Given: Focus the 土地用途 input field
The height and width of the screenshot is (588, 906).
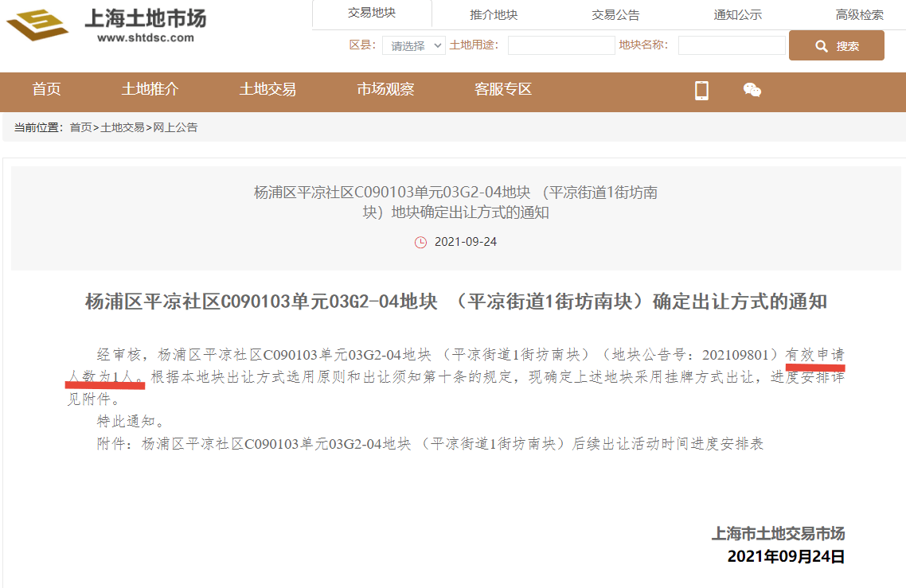Looking at the screenshot, I should click(561, 45).
